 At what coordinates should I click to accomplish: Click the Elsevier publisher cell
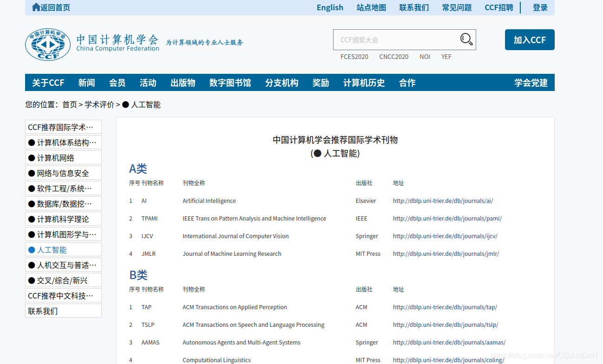click(366, 201)
